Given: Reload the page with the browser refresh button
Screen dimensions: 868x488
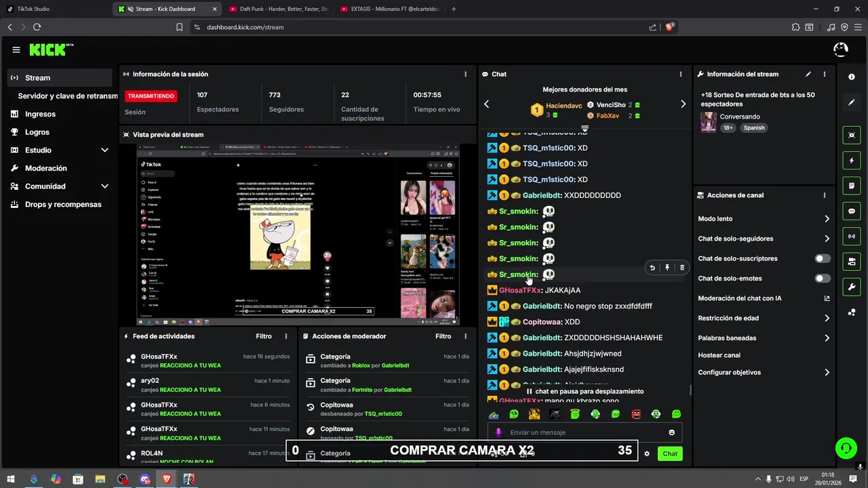Looking at the screenshot, I should pos(37,27).
